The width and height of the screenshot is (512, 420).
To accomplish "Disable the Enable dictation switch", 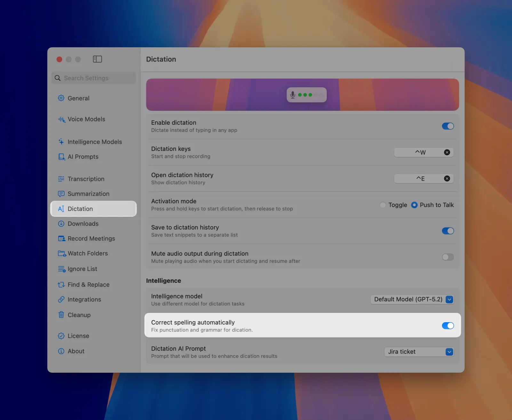I will pos(448,126).
